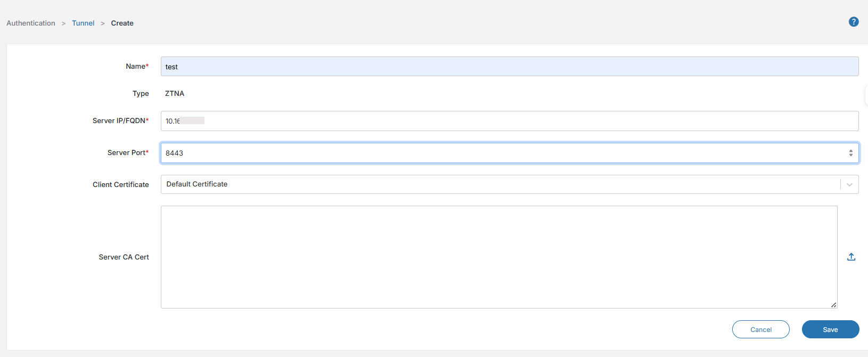Save the tunnel configuration
Screen dimensions: 868x357
(830, 329)
